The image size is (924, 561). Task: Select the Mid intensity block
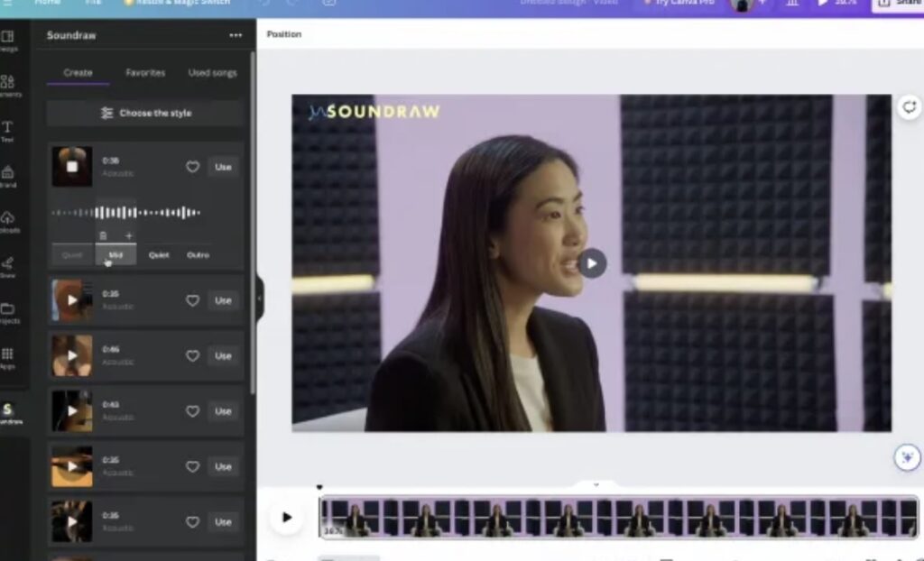[115, 255]
